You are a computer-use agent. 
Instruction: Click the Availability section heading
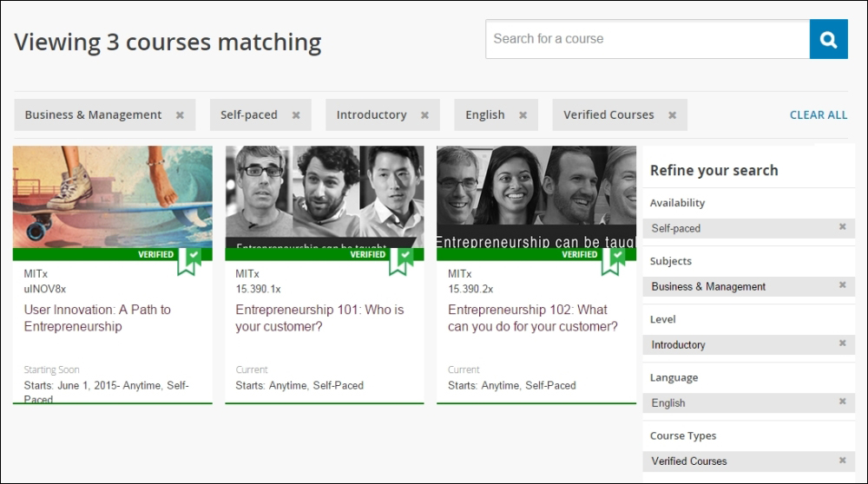click(677, 203)
